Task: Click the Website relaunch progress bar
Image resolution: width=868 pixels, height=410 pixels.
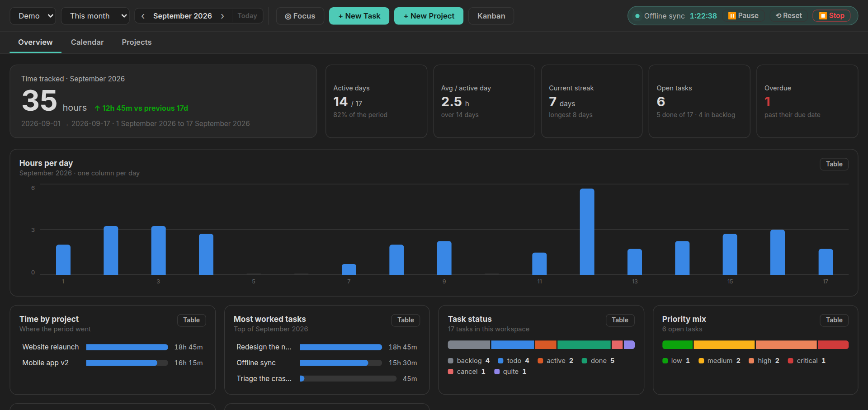Action: pyautogui.click(x=127, y=347)
